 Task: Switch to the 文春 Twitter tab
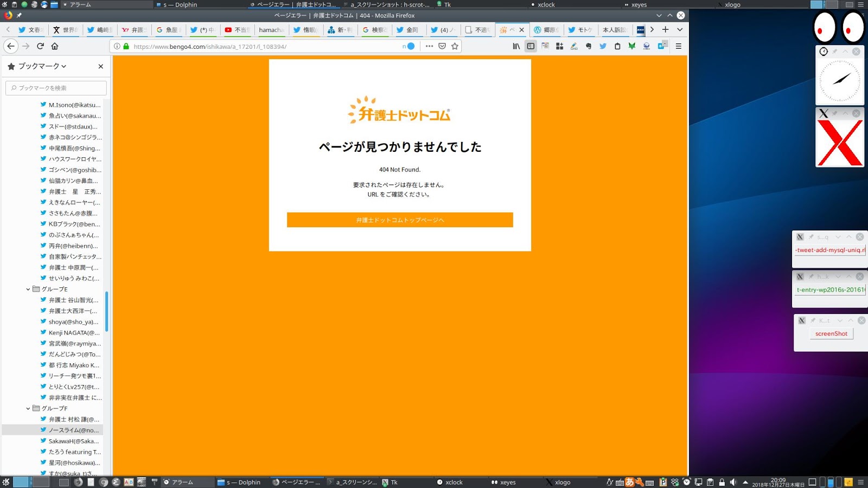(30, 30)
